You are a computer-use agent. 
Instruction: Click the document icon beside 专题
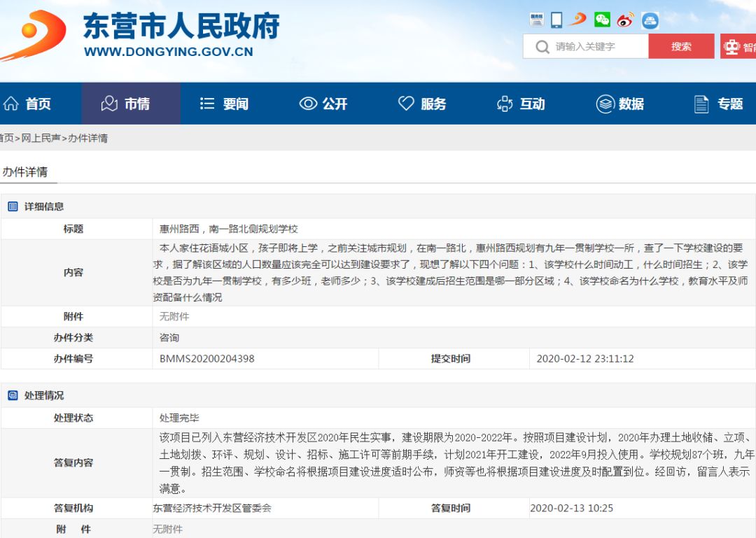click(701, 104)
